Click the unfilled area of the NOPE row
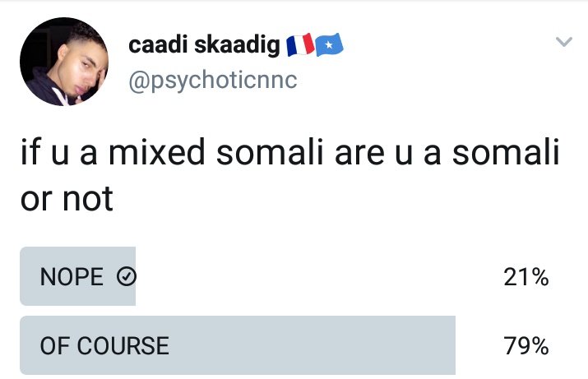588x379 pixels. (x=319, y=276)
